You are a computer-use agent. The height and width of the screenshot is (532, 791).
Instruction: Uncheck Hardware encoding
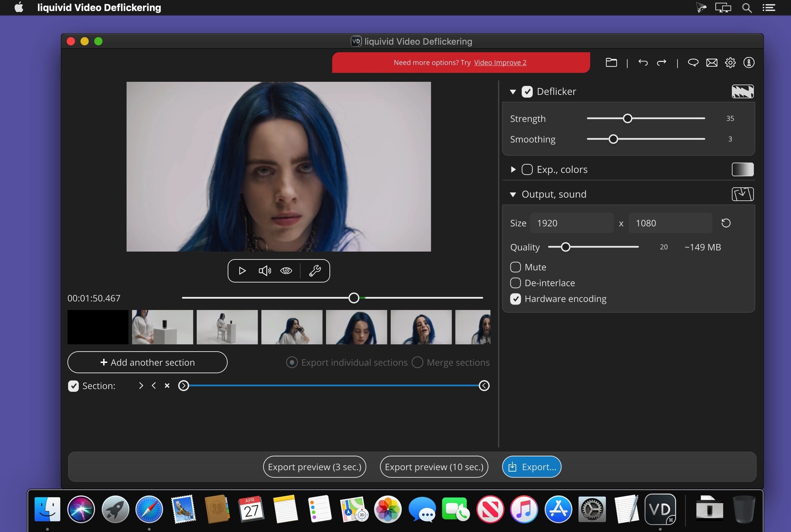click(x=516, y=299)
